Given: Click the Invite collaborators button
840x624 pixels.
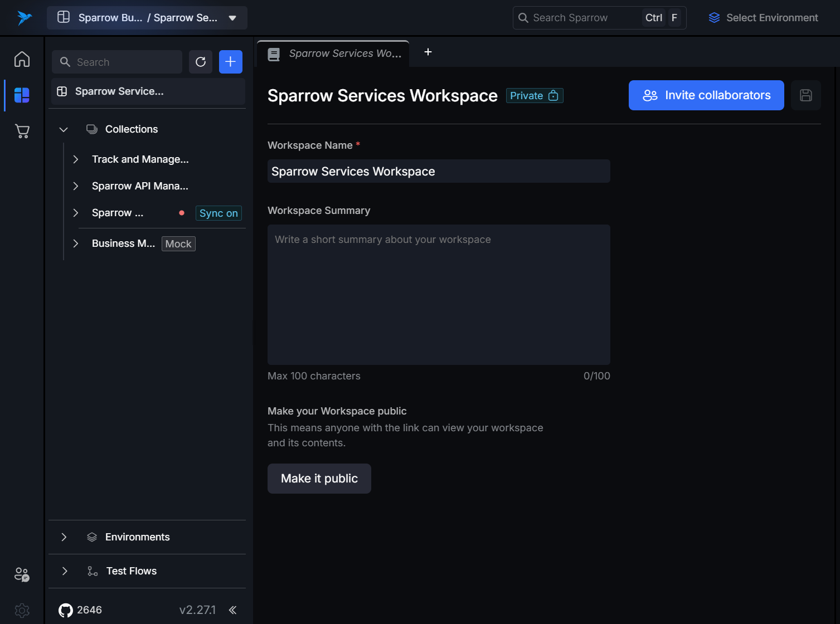Looking at the screenshot, I should (706, 95).
